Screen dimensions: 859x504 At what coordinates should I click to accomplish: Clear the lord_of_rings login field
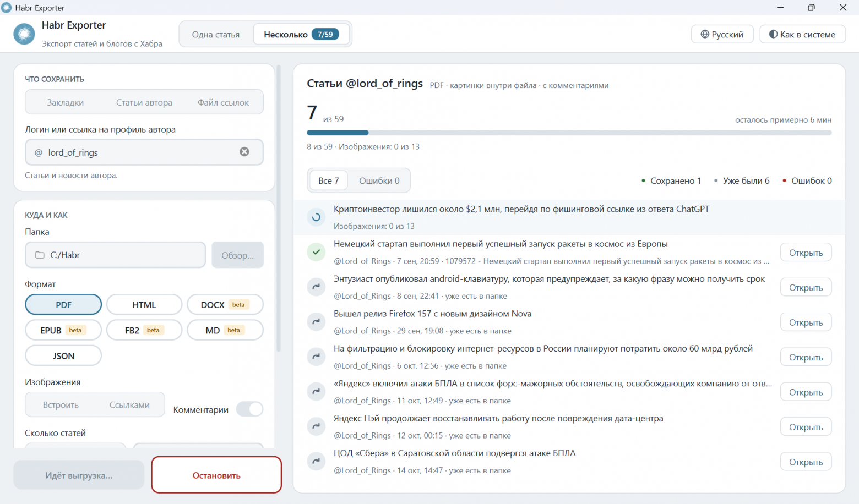click(x=244, y=152)
